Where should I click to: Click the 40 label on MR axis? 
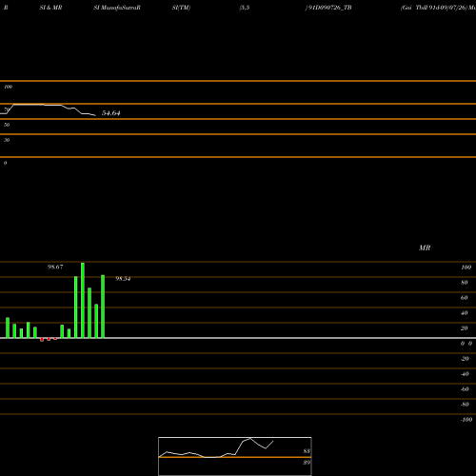pos(465,313)
